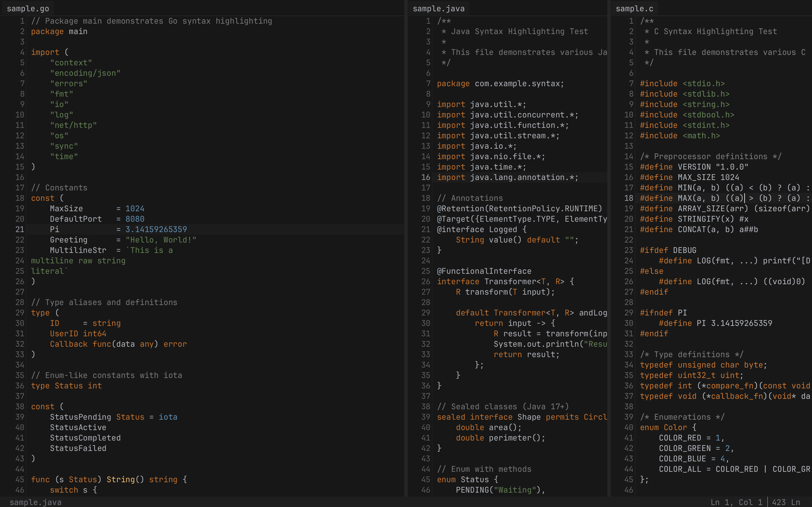Click the Hello, World! string literal in sample.go
The height and width of the screenshot is (507, 812).
(x=161, y=240)
